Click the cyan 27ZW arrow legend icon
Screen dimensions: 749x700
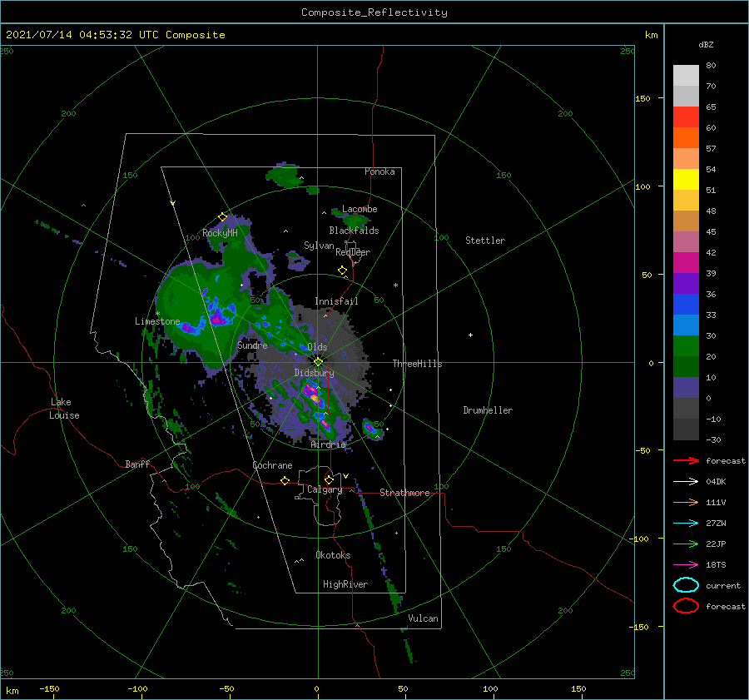[687, 524]
